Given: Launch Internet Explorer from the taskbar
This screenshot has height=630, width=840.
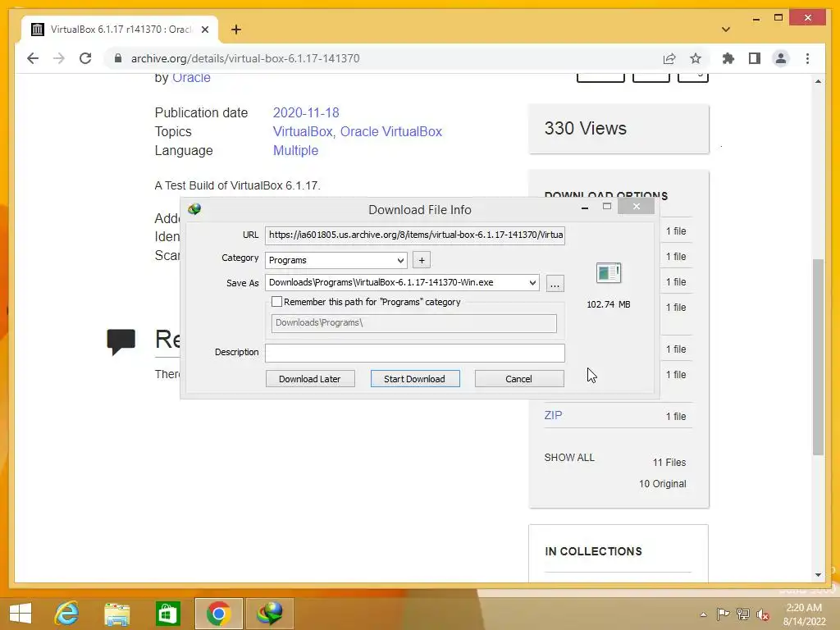Looking at the screenshot, I should click(67, 614).
